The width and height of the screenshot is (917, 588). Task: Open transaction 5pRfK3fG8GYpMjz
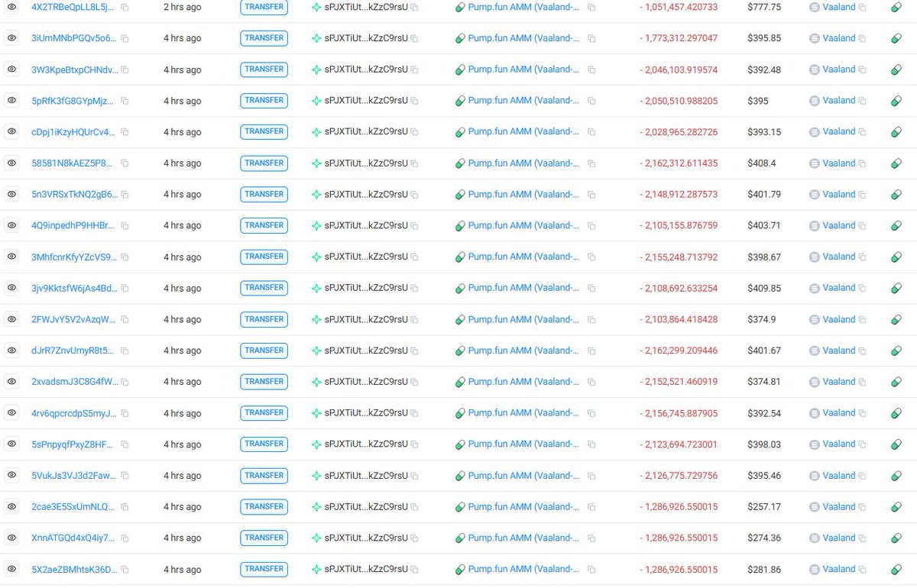(x=73, y=101)
